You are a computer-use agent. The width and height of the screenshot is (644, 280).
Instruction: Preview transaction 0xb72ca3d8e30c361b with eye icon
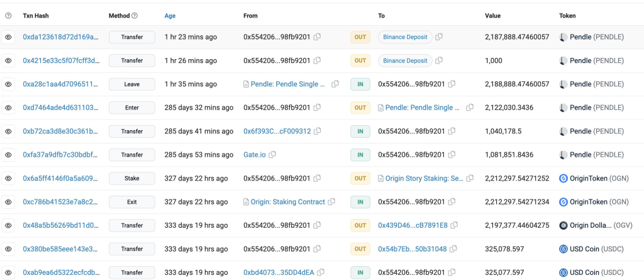pos(8,131)
